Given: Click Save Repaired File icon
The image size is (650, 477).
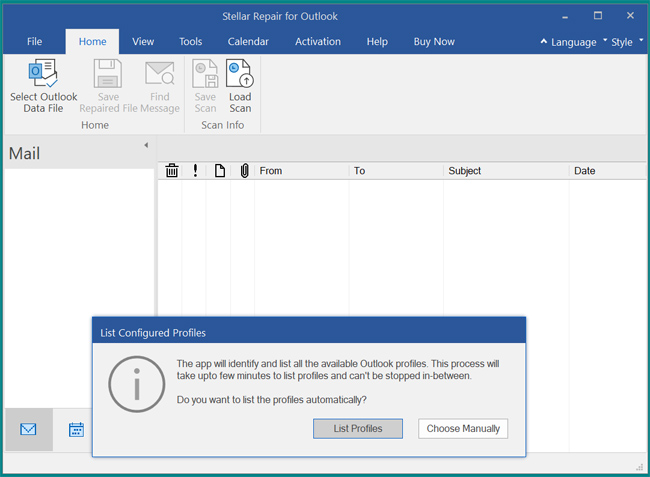Looking at the screenshot, I should click(108, 73).
